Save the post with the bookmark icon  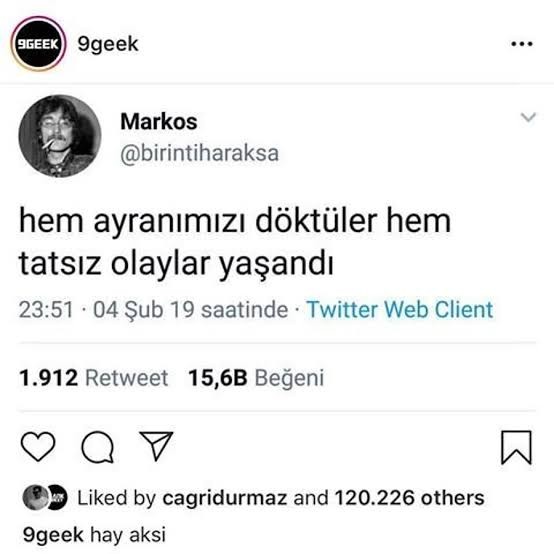tap(516, 447)
